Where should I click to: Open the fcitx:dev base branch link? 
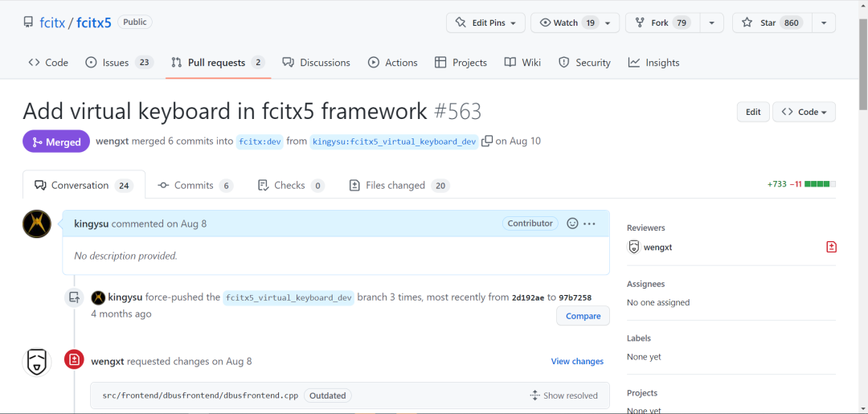coord(260,141)
